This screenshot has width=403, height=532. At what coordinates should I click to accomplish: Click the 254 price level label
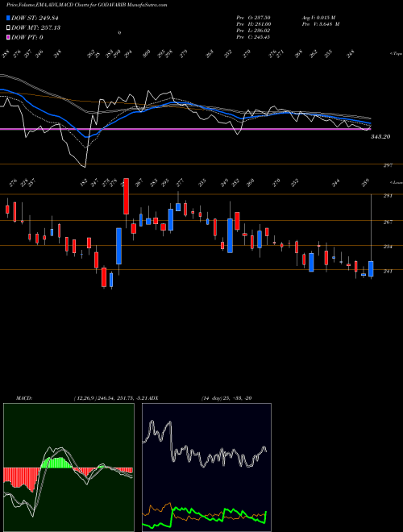(x=388, y=247)
